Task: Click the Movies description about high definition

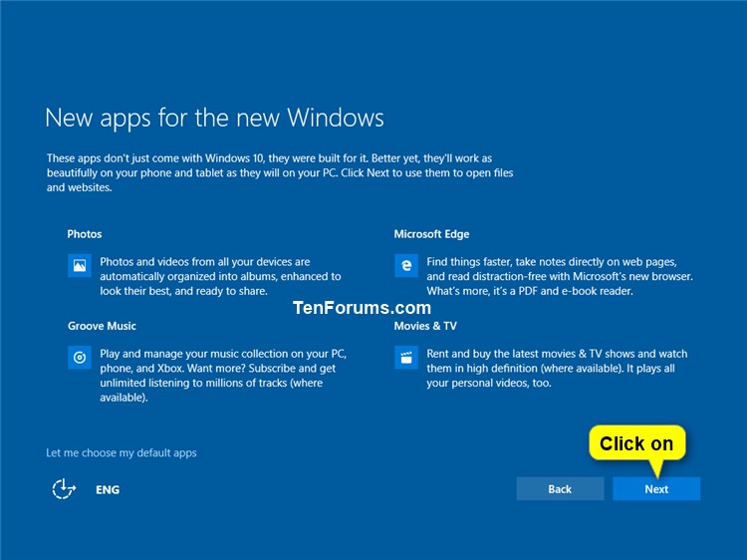Action: pos(557,369)
